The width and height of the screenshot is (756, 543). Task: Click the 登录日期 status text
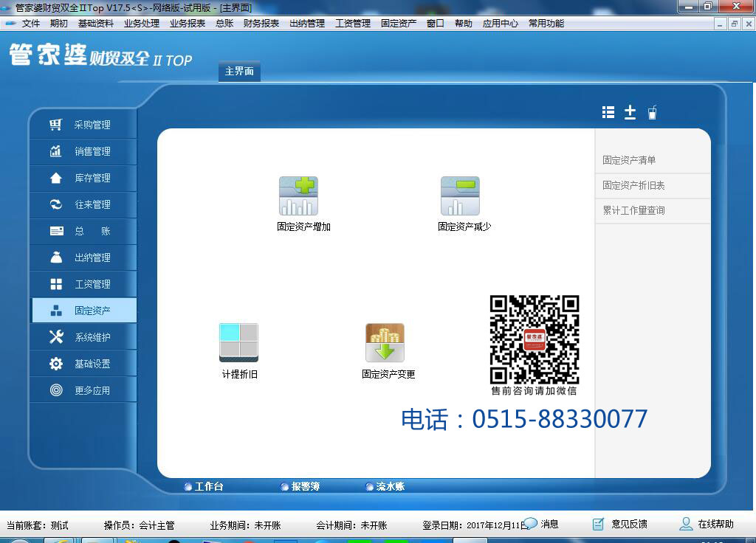coord(475,525)
